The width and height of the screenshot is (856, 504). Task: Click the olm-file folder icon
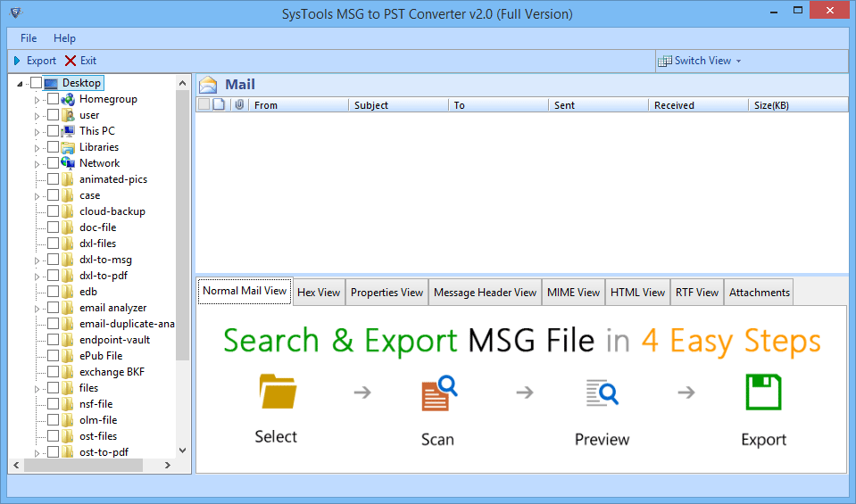click(x=68, y=420)
